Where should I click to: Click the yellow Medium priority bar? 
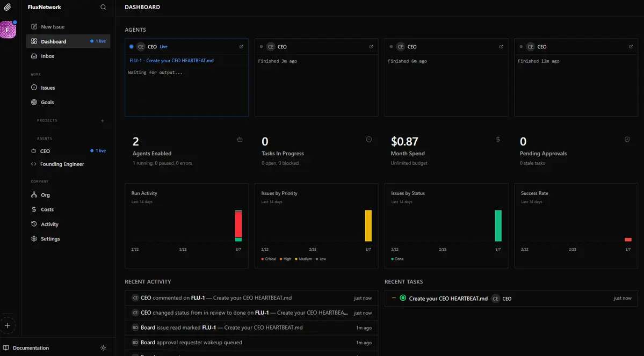coord(368,226)
